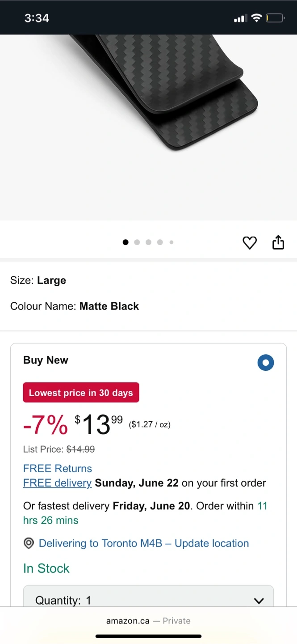The height and width of the screenshot is (644, 297).
Task: Go to the second image carousel dot
Action: click(x=137, y=242)
